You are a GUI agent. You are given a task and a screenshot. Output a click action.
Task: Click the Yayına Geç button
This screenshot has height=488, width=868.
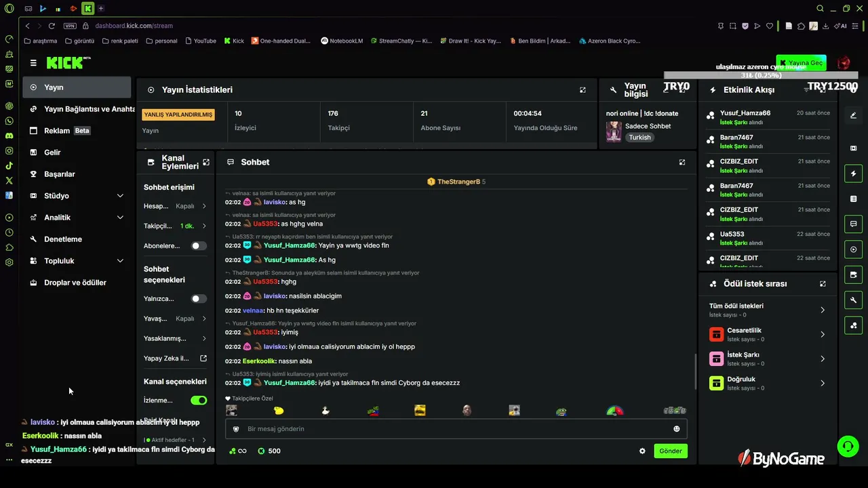(x=801, y=63)
